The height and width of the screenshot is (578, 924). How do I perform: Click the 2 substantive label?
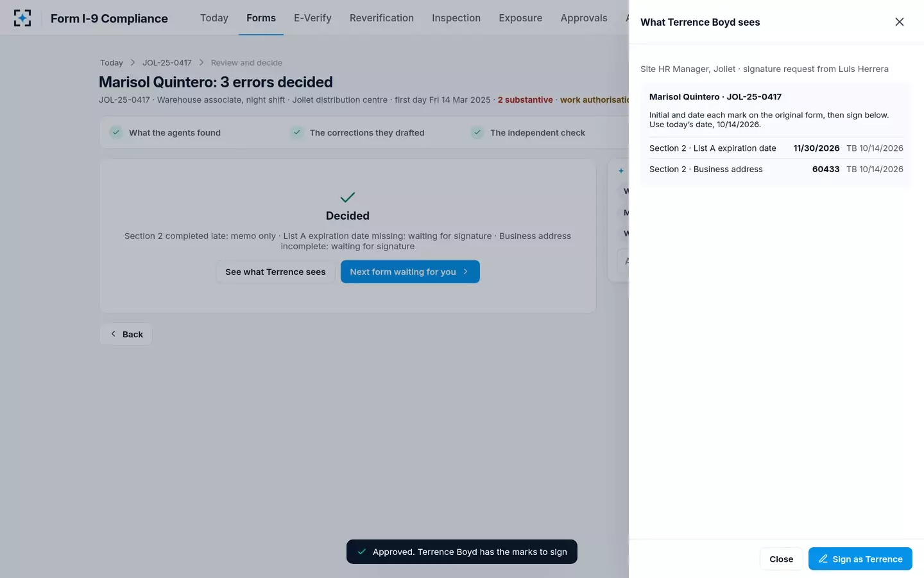525,100
